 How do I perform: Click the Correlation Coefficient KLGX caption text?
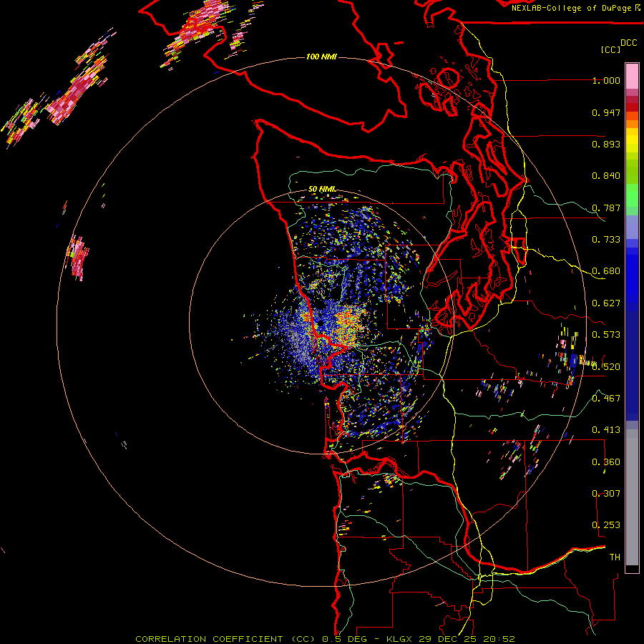[325, 639]
